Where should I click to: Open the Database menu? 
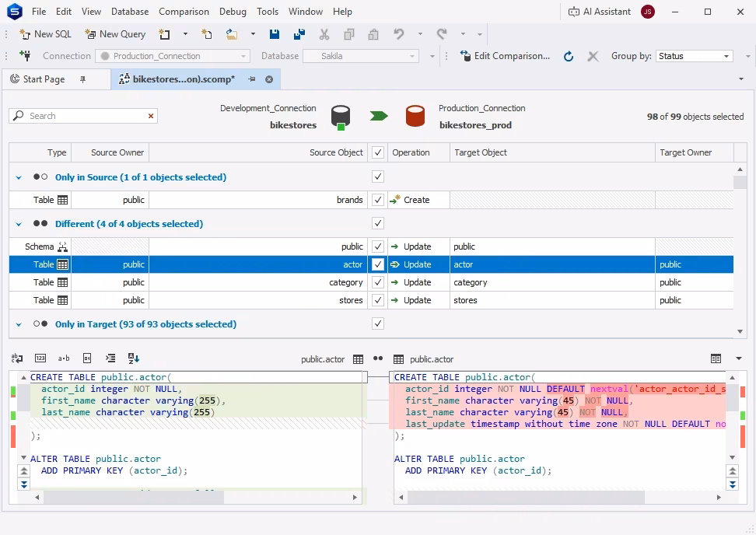click(x=130, y=12)
